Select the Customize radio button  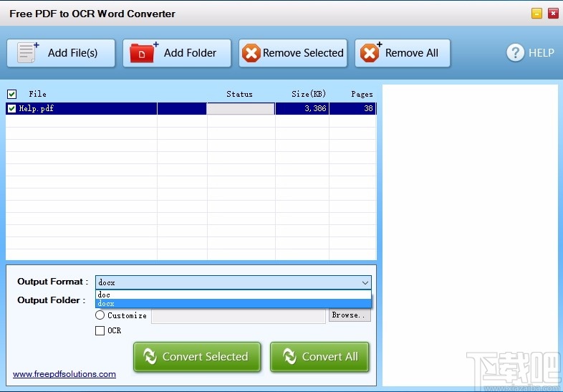pyautogui.click(x=100, y=315)
